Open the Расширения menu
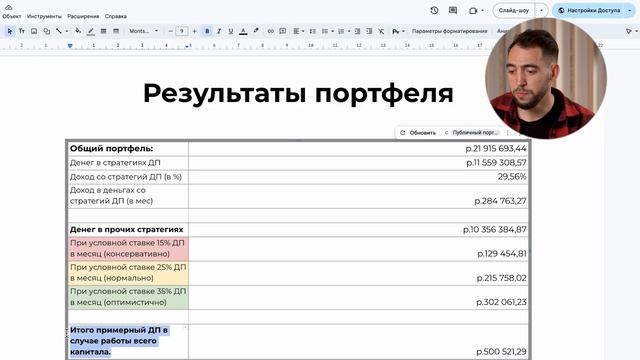Screen dimensions: 640x360 point(83,16)
